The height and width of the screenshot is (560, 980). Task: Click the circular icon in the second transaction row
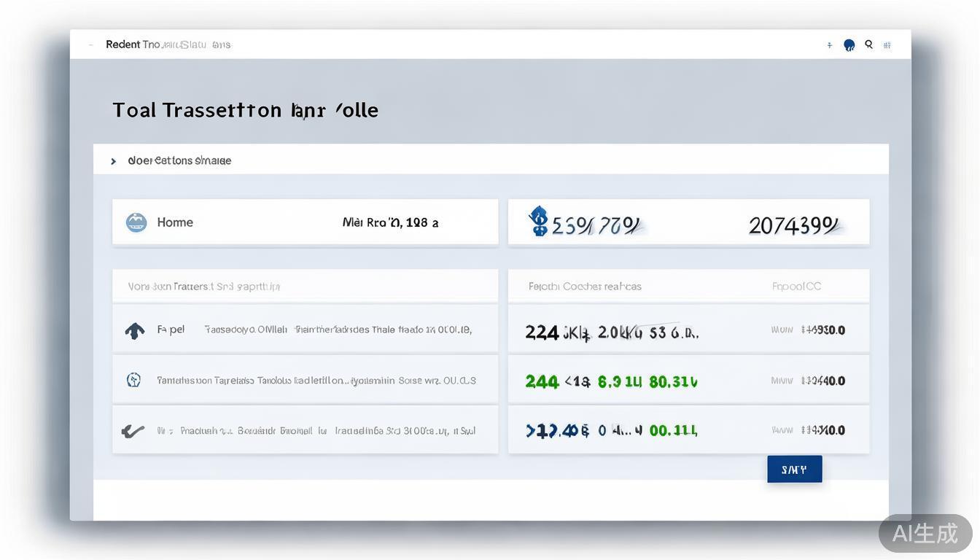tap(133, 380)
